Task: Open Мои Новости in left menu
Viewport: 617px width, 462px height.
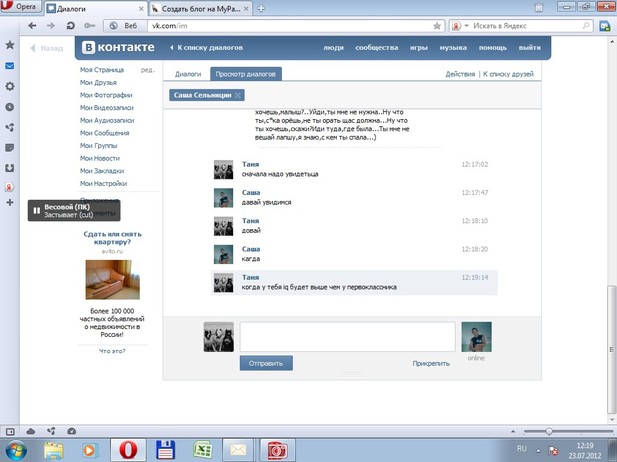Action: click(x=100, y=158)
